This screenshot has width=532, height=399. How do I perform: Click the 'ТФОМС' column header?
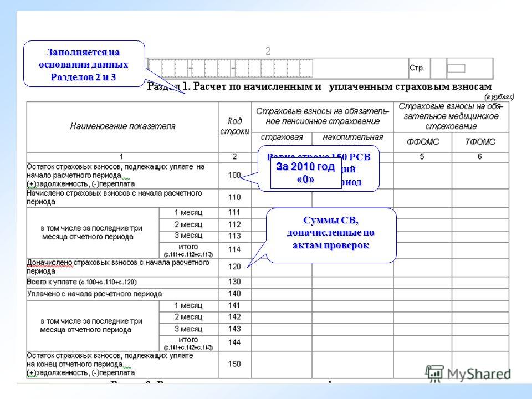[480, 142]
